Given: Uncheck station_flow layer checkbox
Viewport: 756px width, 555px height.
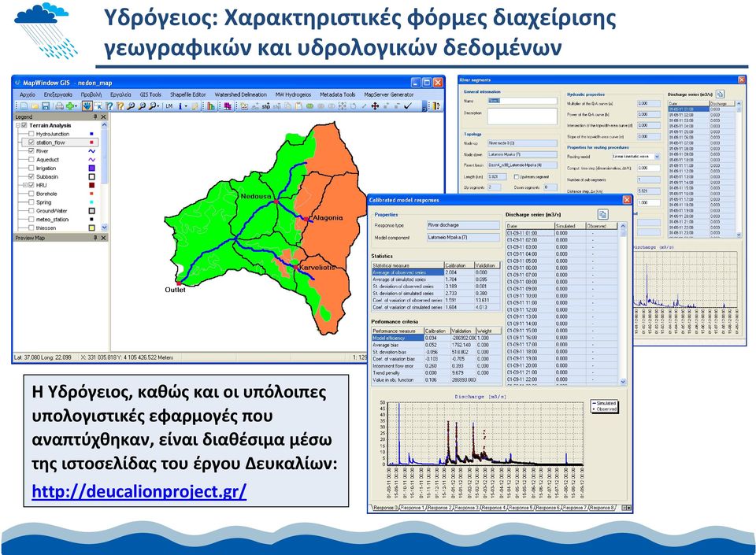Looking at the screenshot, I should [31, 142].
